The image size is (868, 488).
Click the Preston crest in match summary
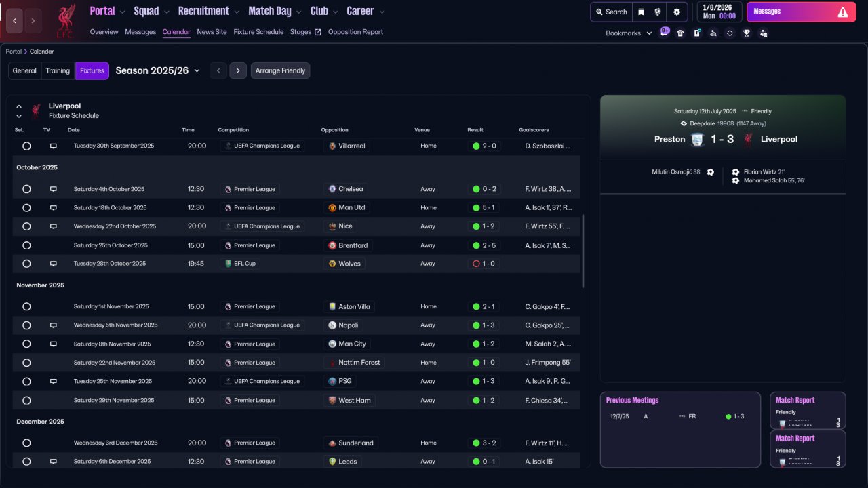tap(698, 140)
